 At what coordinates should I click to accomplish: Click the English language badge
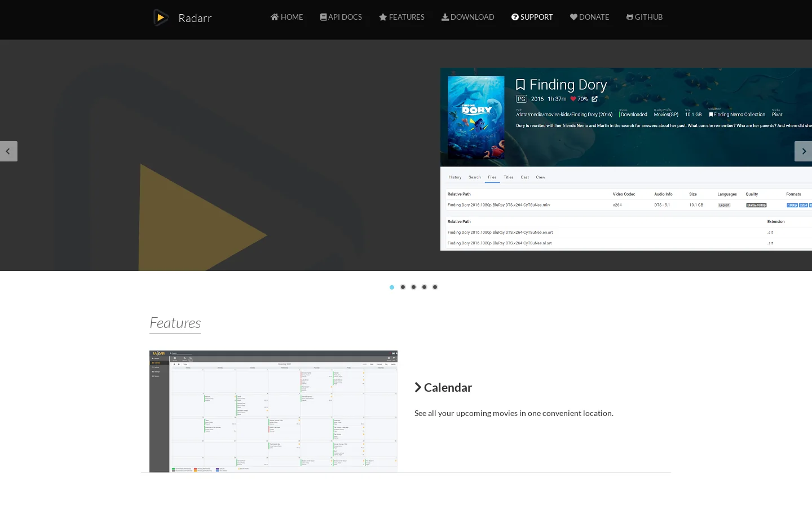pyautogui.click(x=725, y=205)
